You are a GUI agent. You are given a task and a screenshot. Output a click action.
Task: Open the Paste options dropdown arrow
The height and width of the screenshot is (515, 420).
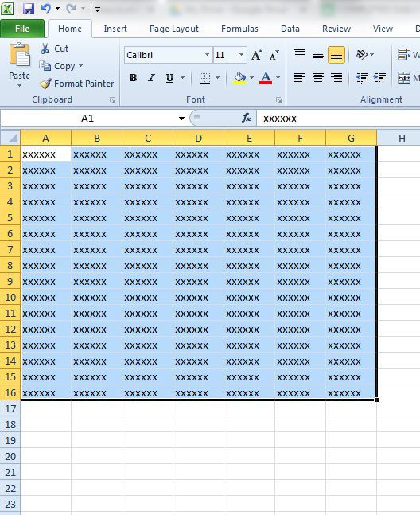point(19,86)
